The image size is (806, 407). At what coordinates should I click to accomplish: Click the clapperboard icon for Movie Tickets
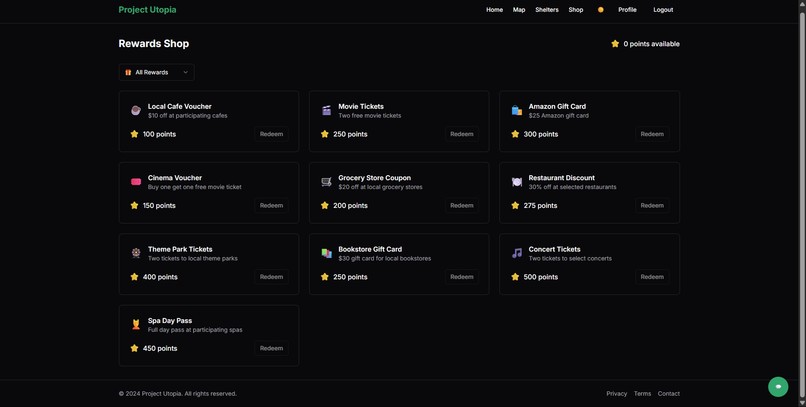tap(326, 110)
